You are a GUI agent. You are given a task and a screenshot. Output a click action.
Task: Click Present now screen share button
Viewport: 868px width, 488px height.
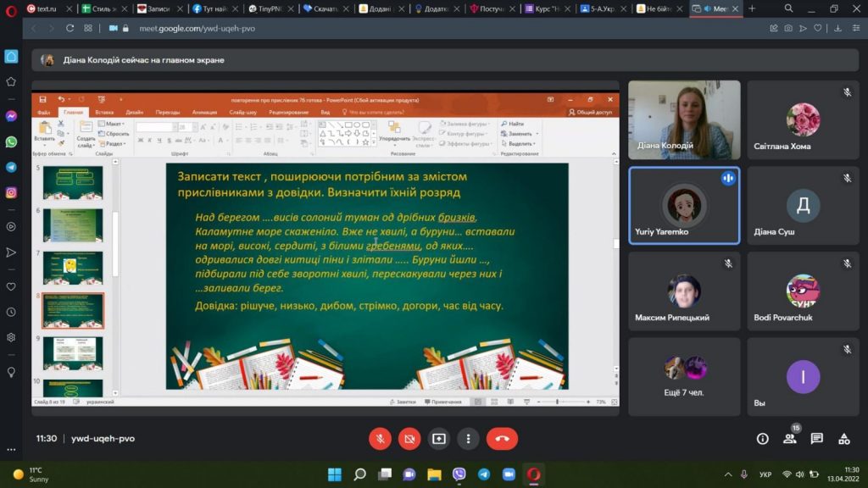[438, 439]
